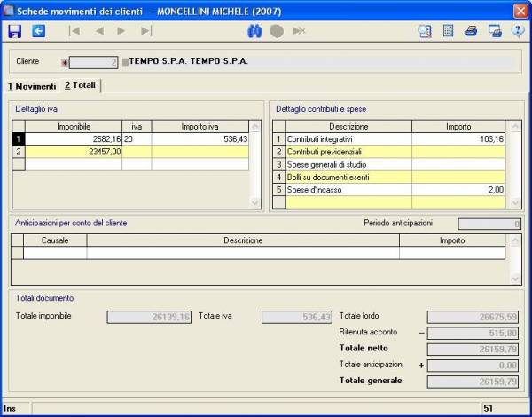
Task: Select Spese d'incasso row
Action: click(x=389, y=190)
